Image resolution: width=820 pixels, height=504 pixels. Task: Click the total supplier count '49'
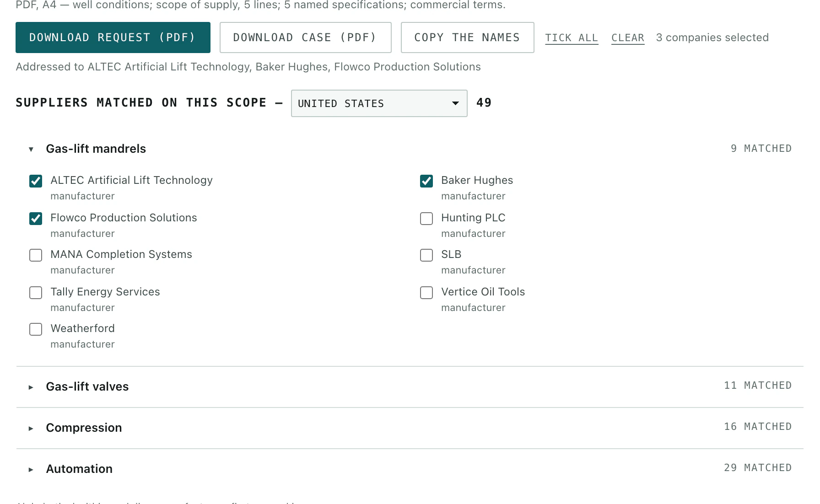(x=484, y=102)
